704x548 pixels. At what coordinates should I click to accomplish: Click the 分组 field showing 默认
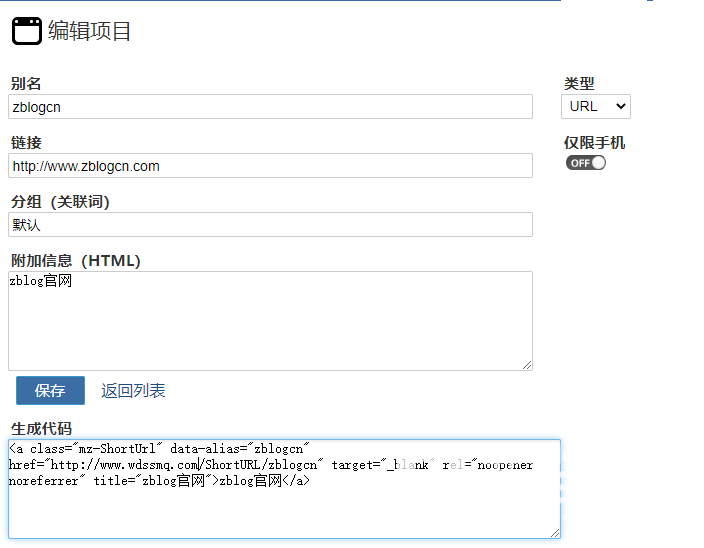(x=270, y=225)
